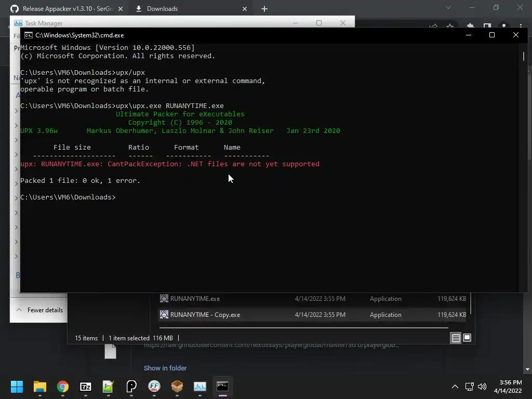Image resolution: width=532 pixels, height=399 pixels.
Task: Open the Windows Start menu
Action: click(x=17, y=387)
